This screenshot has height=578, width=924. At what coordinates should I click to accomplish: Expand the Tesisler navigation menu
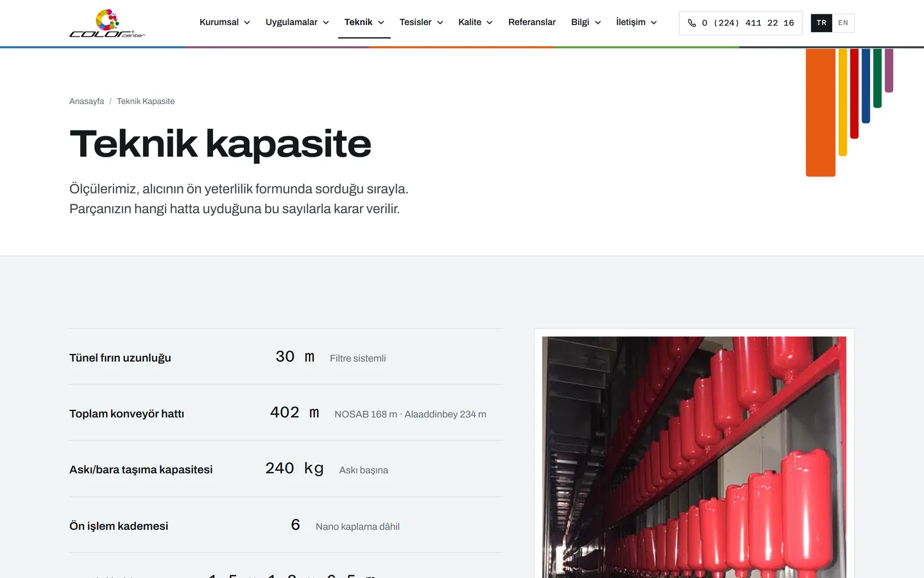(421, 22)
